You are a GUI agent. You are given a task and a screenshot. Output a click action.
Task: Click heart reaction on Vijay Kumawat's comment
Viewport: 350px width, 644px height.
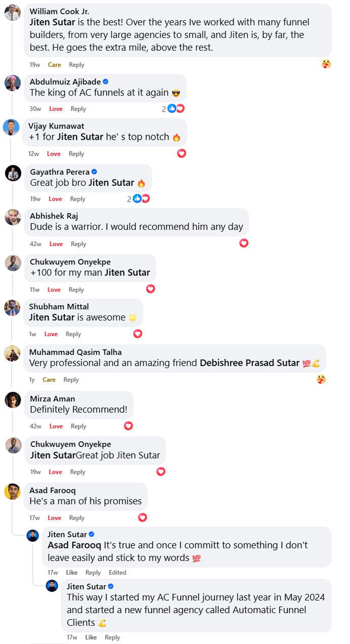[x=181, y=153]
